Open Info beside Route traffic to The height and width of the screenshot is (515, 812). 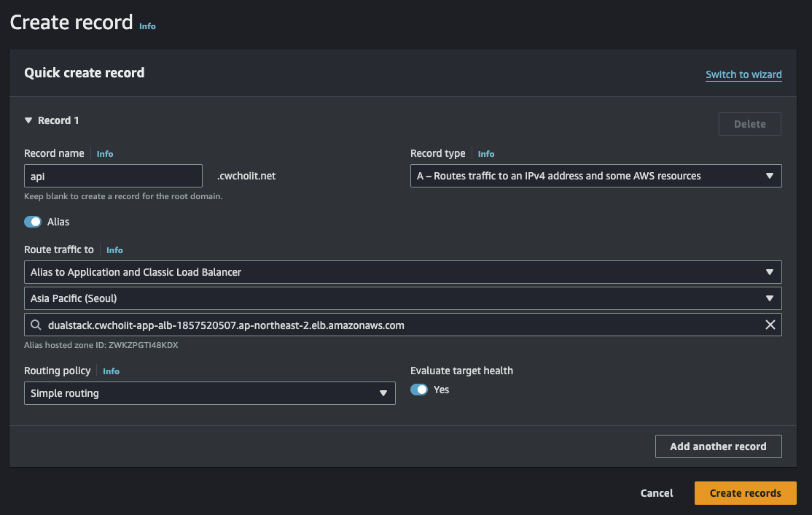[114, 250]
